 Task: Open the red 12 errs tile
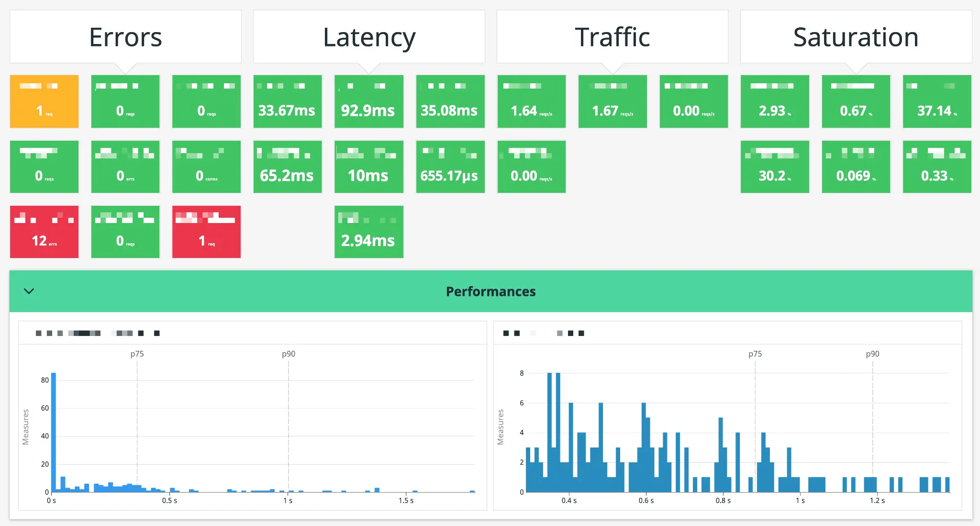(x=44, y=231)
